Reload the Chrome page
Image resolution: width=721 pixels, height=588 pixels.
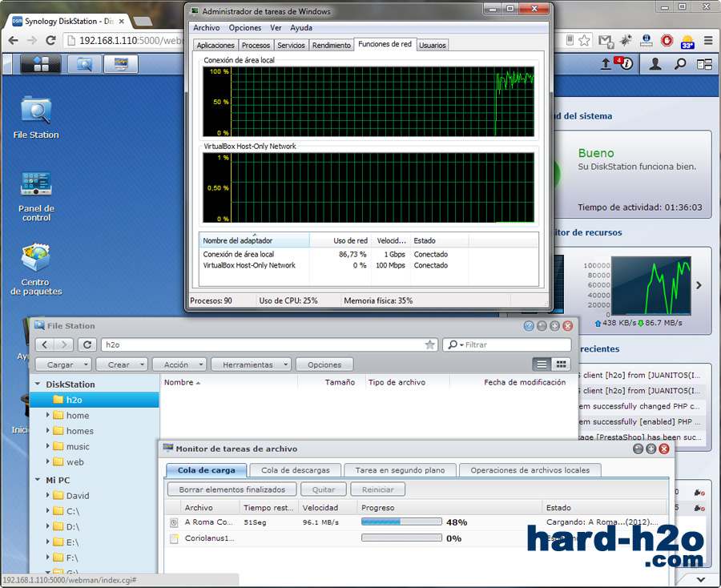click(50, 41)
